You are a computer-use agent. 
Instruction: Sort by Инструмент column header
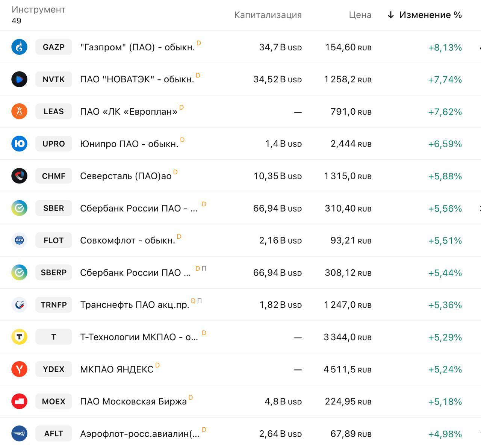[38, 10]
